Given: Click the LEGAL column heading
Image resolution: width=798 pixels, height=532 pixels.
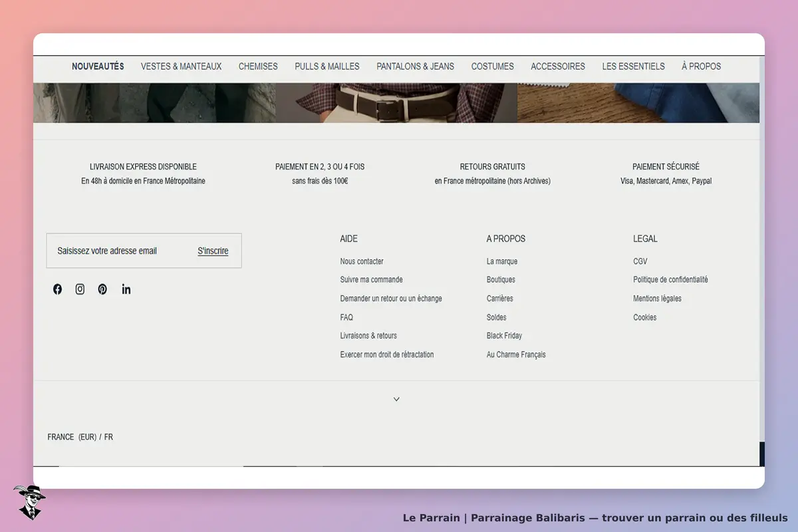Looking at the screenshot, I should click(x=645, y=239).
